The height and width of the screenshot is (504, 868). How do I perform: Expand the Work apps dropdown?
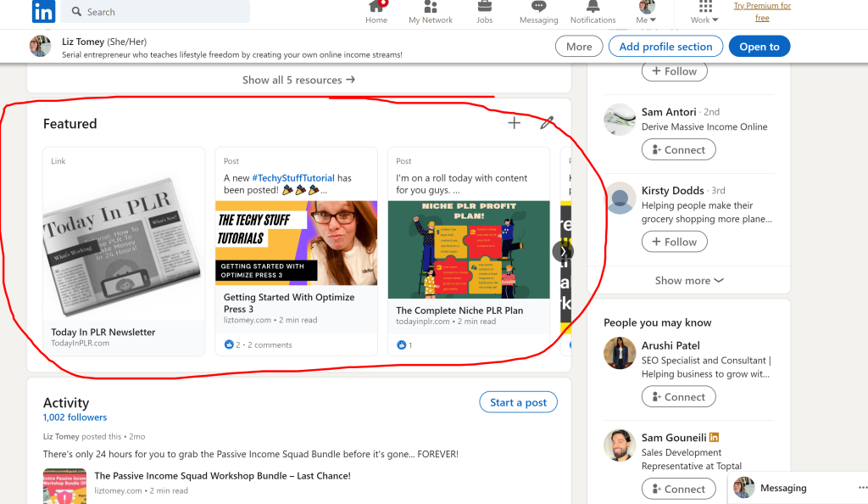coord(704,20)
